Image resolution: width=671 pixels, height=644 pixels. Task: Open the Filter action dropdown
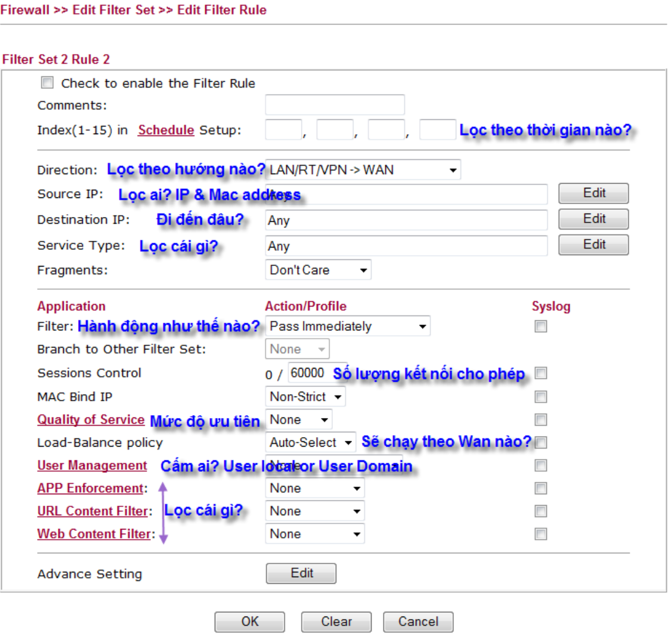(x=348, y=326)
